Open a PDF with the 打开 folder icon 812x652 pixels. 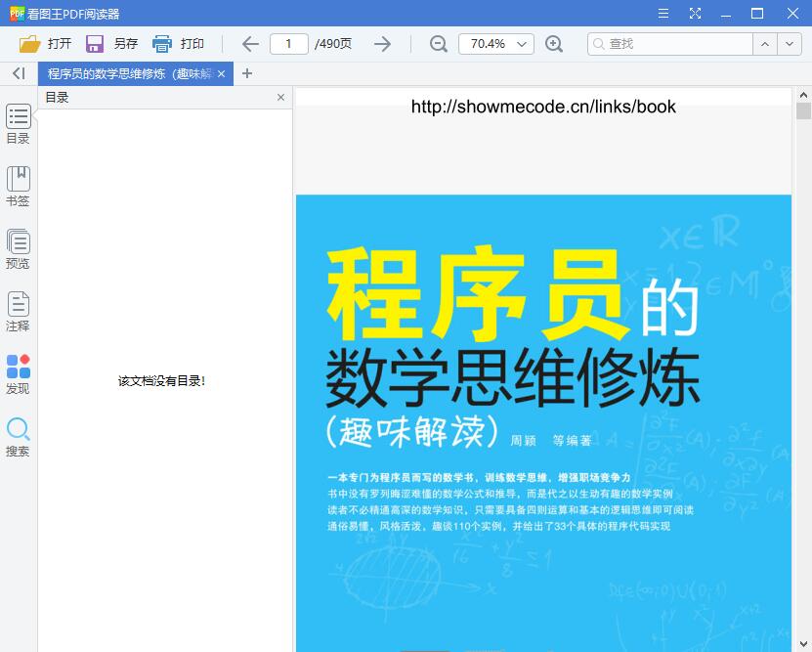click(x=29, y=44)
